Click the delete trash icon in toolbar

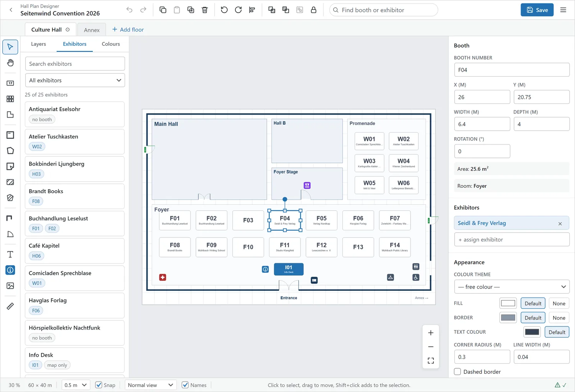205,10
